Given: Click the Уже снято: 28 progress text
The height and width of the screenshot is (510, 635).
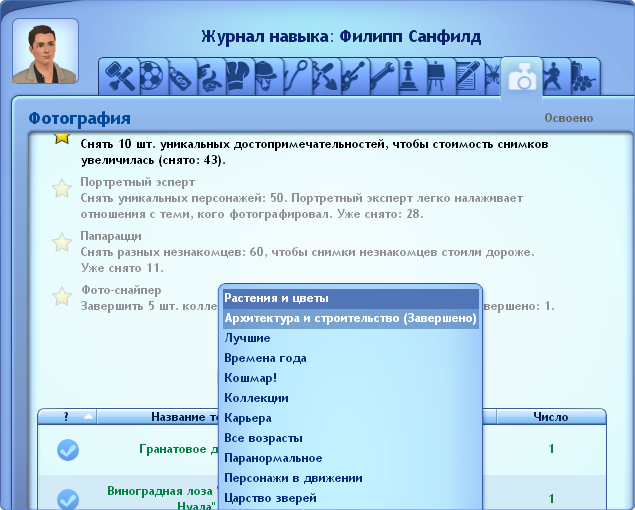Looking at the screenshot, I should coord(380,214).
